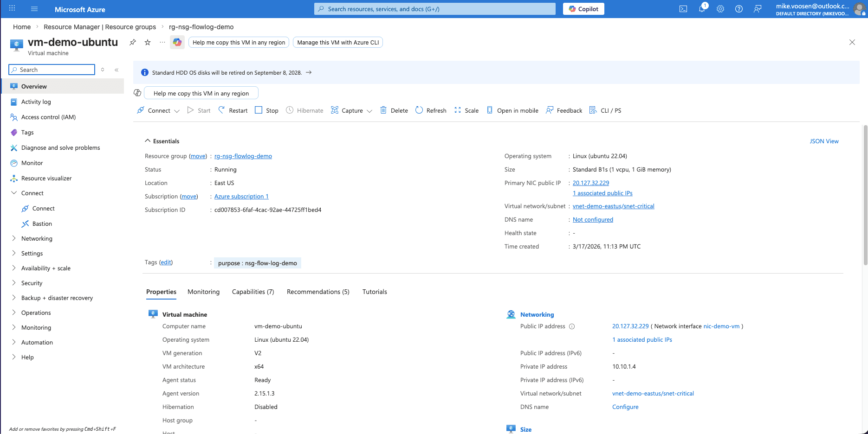Click the Delete trash icon

[x=383, y=110]
